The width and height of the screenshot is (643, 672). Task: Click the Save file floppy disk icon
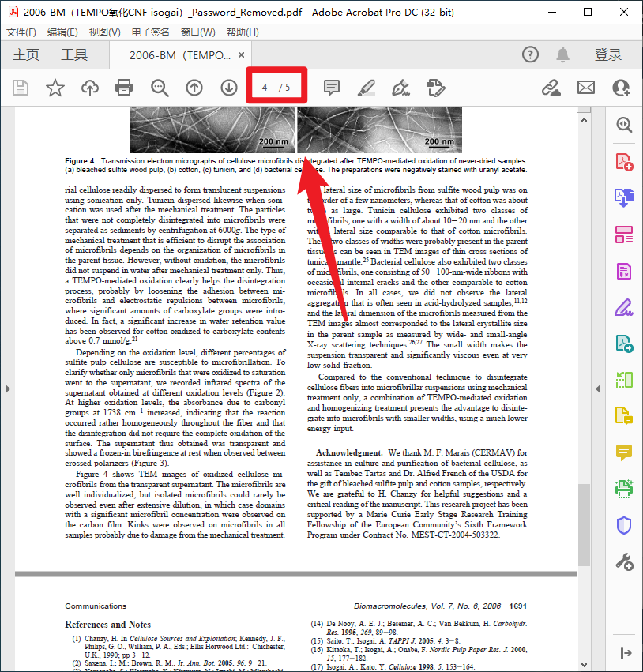pyautogui.click(x=21, y=88)
